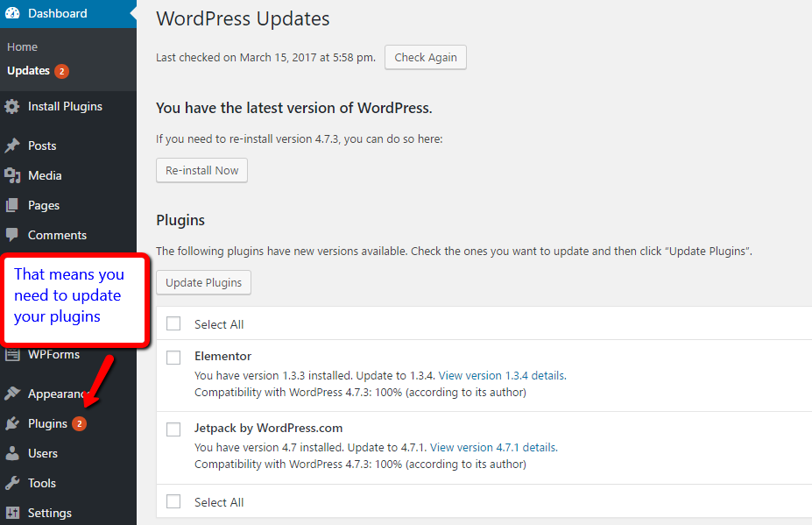
Task: Open View version 1.3.4 details link
Action: pyautogui.click(x=502, y=376)
